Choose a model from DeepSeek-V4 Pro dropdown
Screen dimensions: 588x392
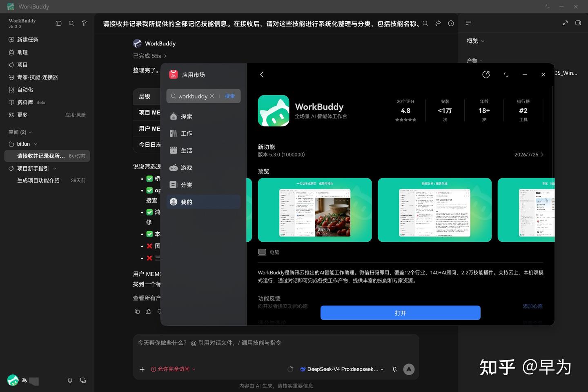point(342,369)
